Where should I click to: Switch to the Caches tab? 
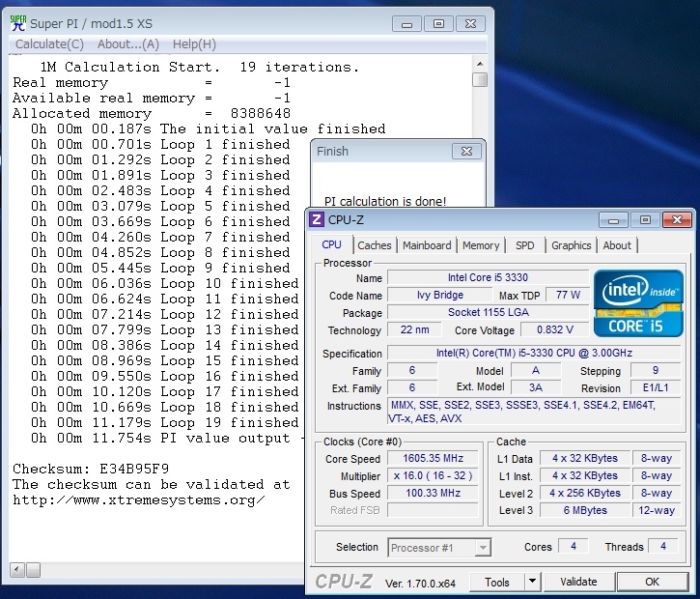375,245
